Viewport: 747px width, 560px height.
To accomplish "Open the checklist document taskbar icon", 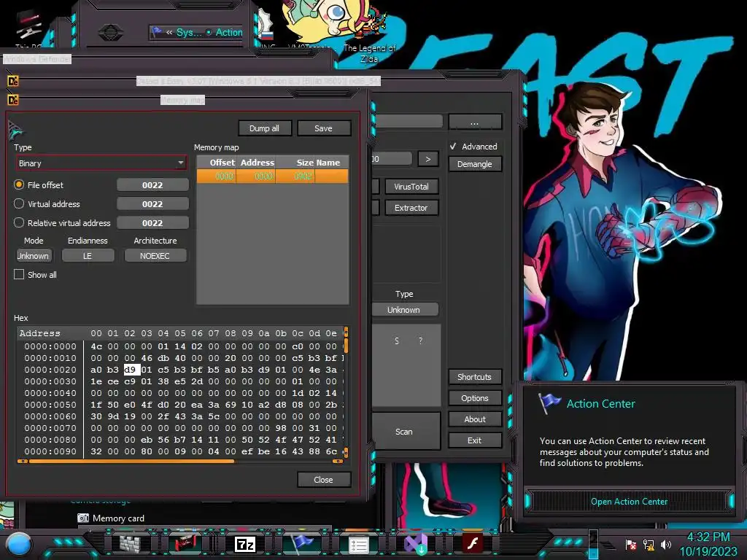I will tap(359, 545).
